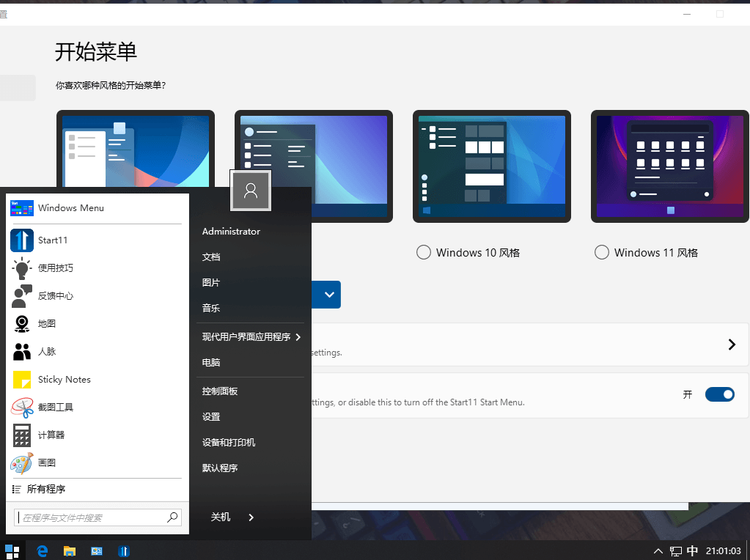This screenshot has height=560, width=750.
Task: Expand shutdown options arrow next to 关机
Action: [251, 517]
